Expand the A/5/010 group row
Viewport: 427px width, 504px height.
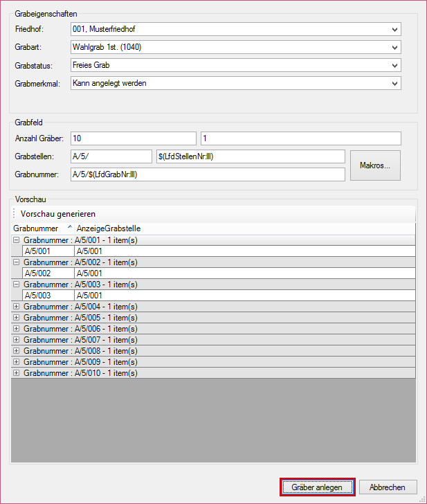click(x=17, y=373)
